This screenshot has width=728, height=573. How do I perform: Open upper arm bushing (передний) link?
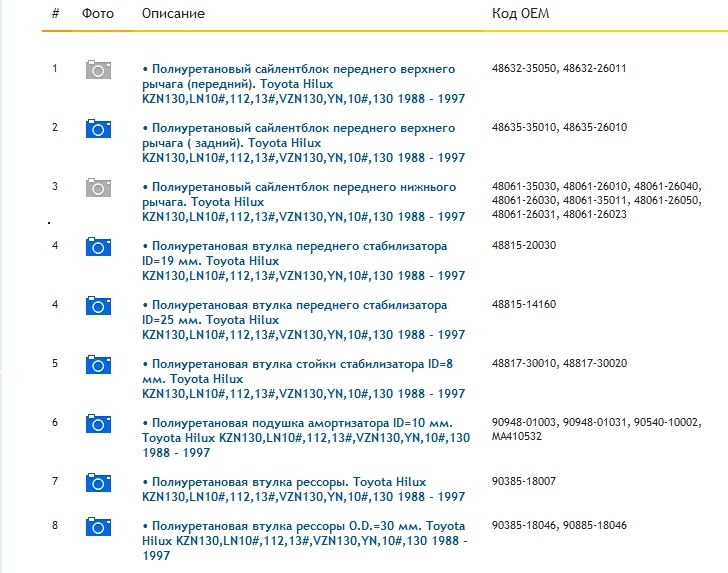point(304,84)
